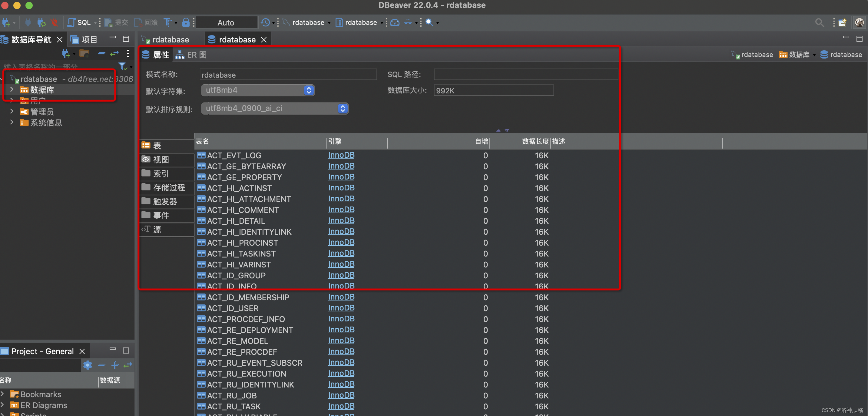Select the 触发器 section

coord(167,201)
